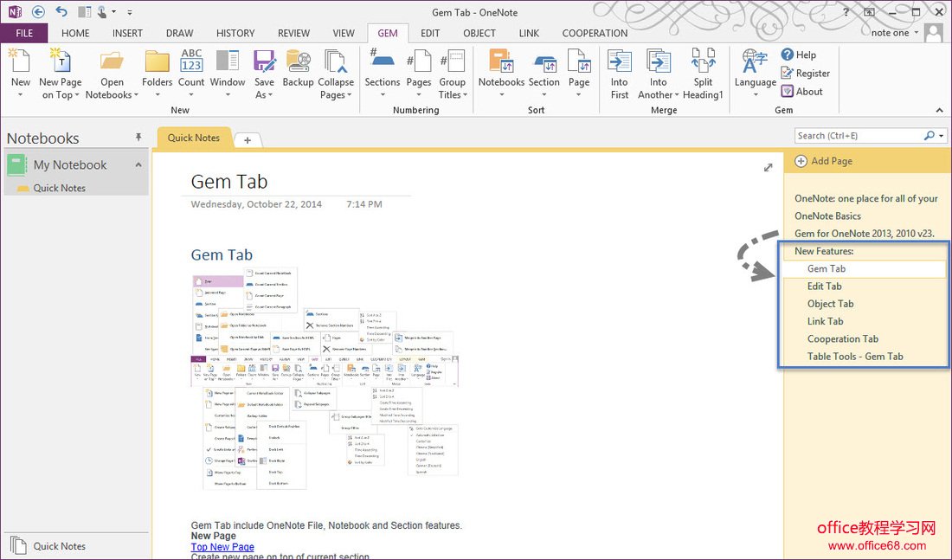Toggle the Notebooks pane pin
Image resolution: width=952 pixels, height=560 pixels.
[138, 138]
